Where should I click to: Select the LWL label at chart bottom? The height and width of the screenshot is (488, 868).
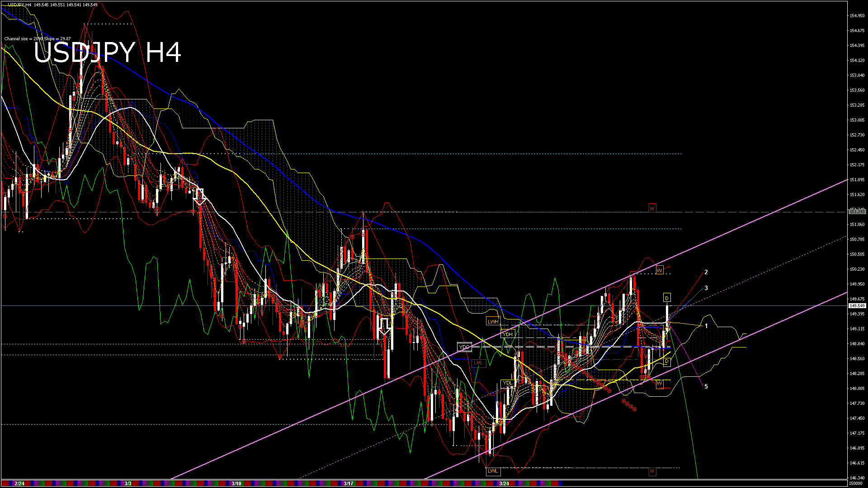click(x=493, y=471)
